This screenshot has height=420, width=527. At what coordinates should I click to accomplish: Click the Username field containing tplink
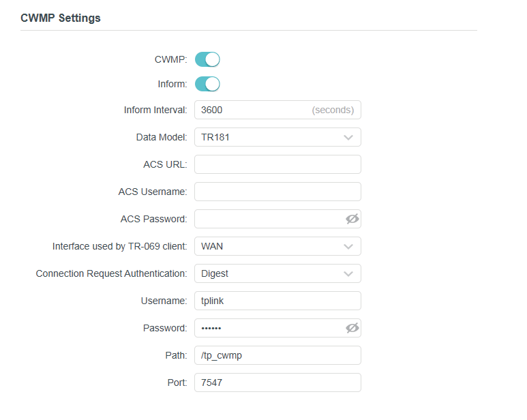[x=277, y=301]
